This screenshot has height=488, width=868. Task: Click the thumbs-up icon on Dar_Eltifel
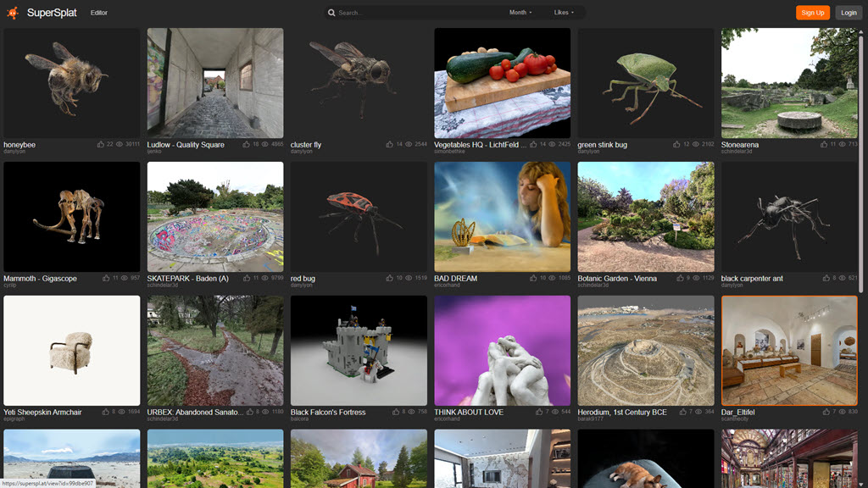pos(826,412)
